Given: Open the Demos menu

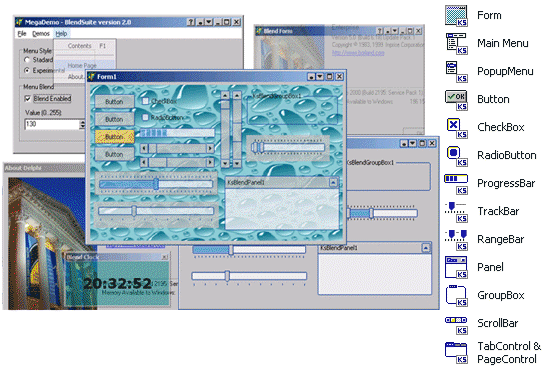Looking at the screenshot, I should pos(41,34).
